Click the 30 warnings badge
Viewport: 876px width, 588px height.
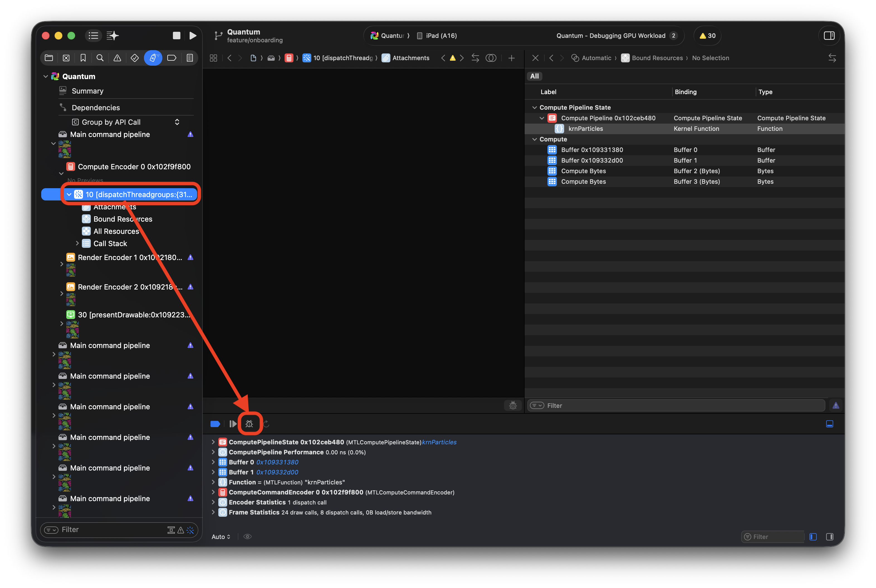pyautogui.click(x=707, y=36)
